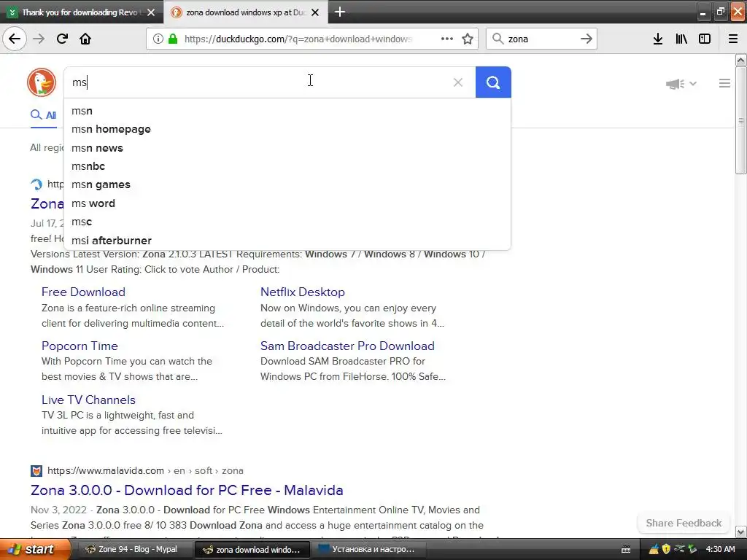This screenshot has width=747, height=560.
Task: Open the Live TV Channels link
Action: (x=88, y=400)
